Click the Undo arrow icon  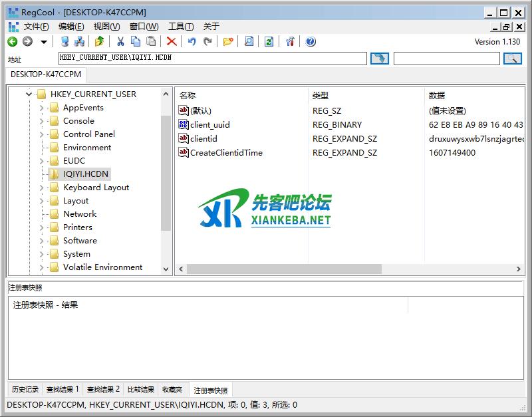click(x=192, y=41)
